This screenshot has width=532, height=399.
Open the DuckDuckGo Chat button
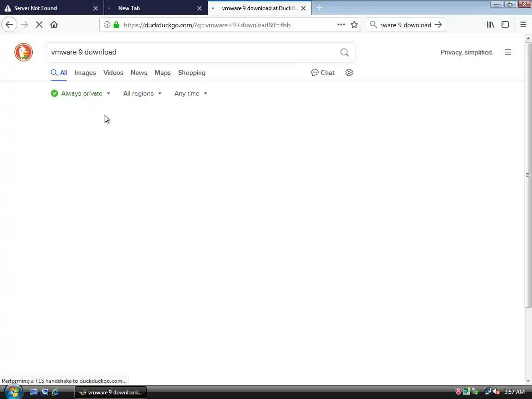pos(323,73)
